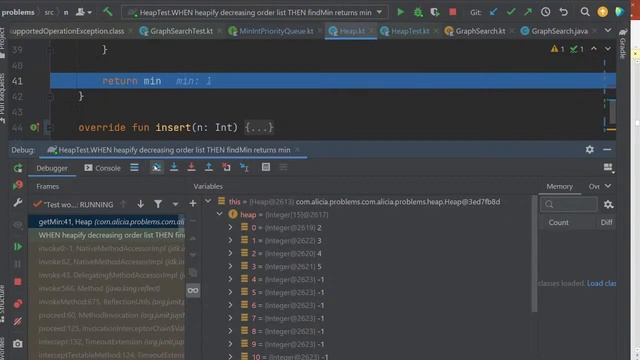Click the Show Execution Point icon
Viewport: 640px width, 360px height.
coord(134,167)
